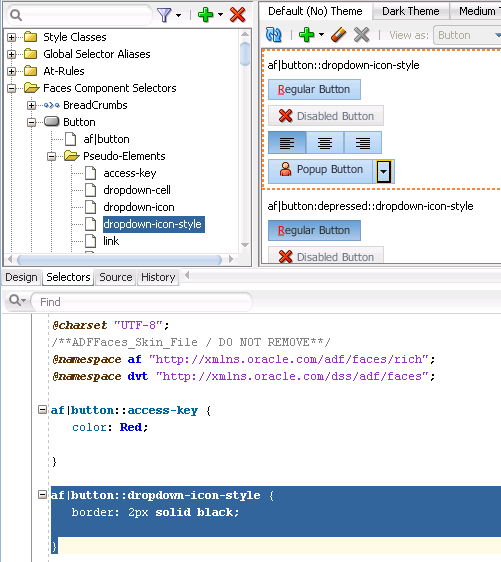This screenshot has width=501, height=562.
Task: Open the filter funnel icon
Action: 164,15
